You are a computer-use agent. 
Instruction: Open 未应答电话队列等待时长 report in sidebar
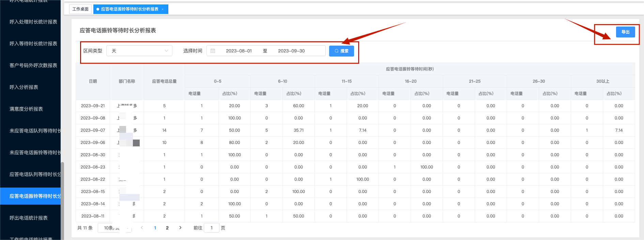(x=35, y=131)
